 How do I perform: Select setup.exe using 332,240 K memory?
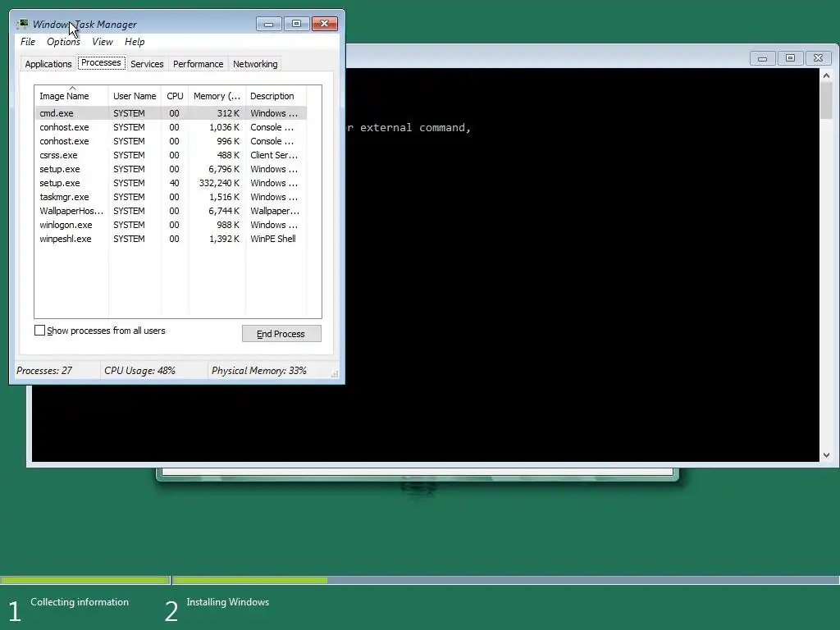click(x=171, y=183)
